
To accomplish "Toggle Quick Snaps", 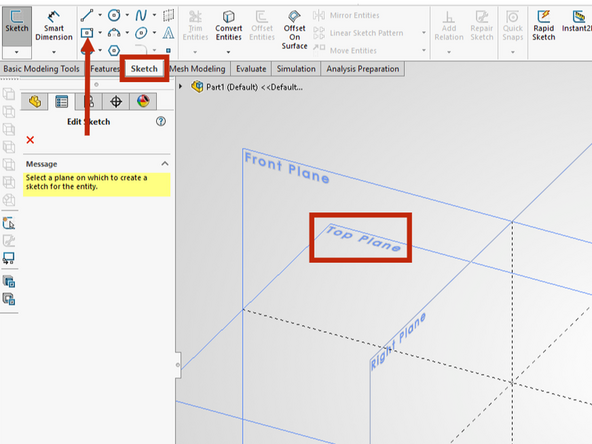I will tap(513, 26).
